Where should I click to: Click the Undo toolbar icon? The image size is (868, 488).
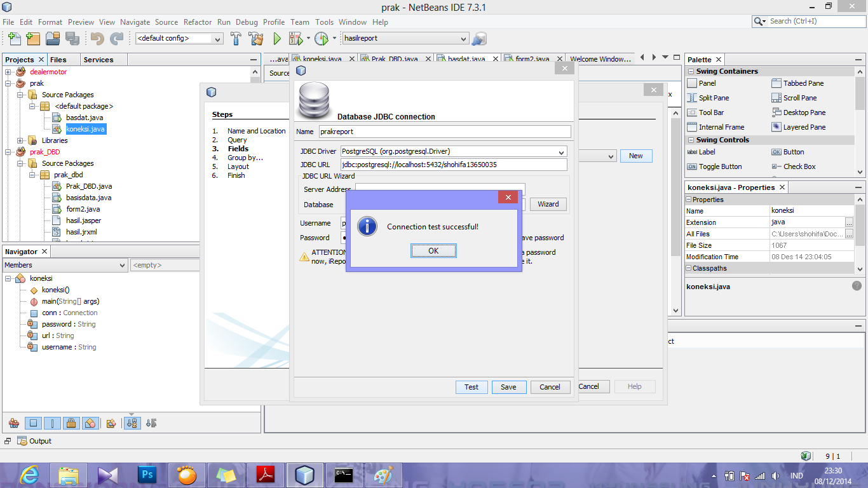(97, 38)
